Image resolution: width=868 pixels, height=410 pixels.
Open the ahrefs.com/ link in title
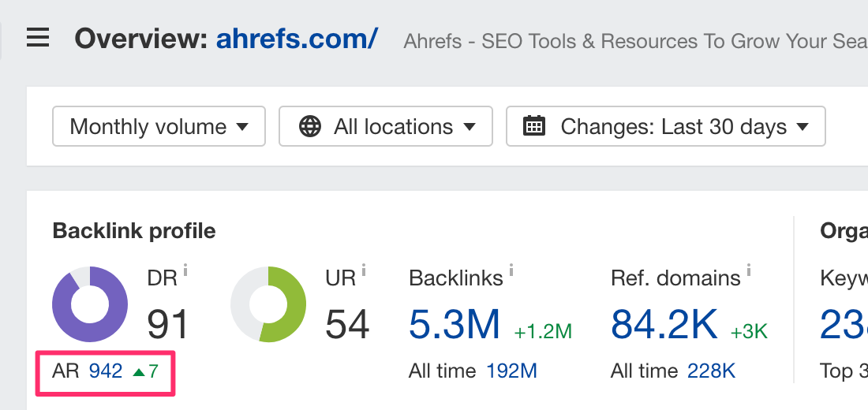[297, 39]
